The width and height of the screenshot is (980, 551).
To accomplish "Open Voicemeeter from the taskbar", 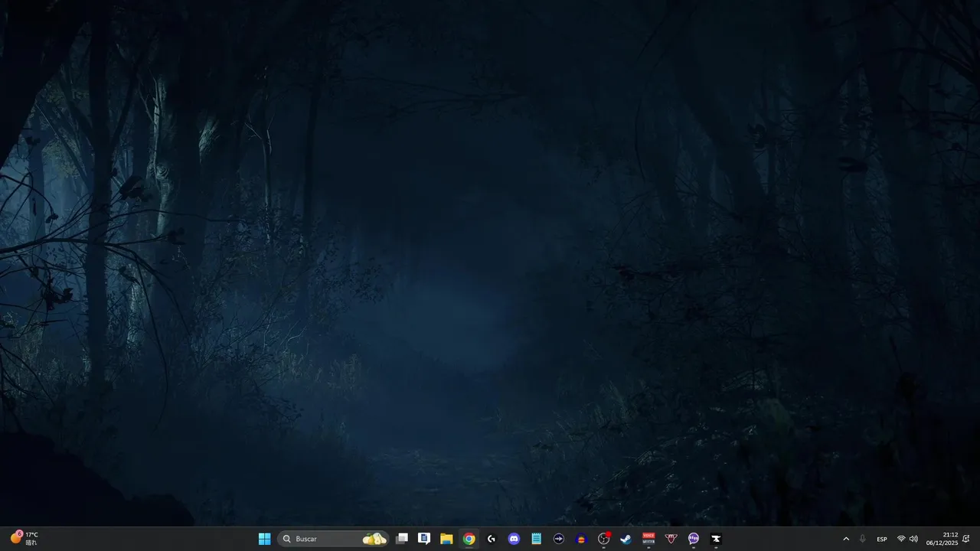I will [x=648, y=539].
